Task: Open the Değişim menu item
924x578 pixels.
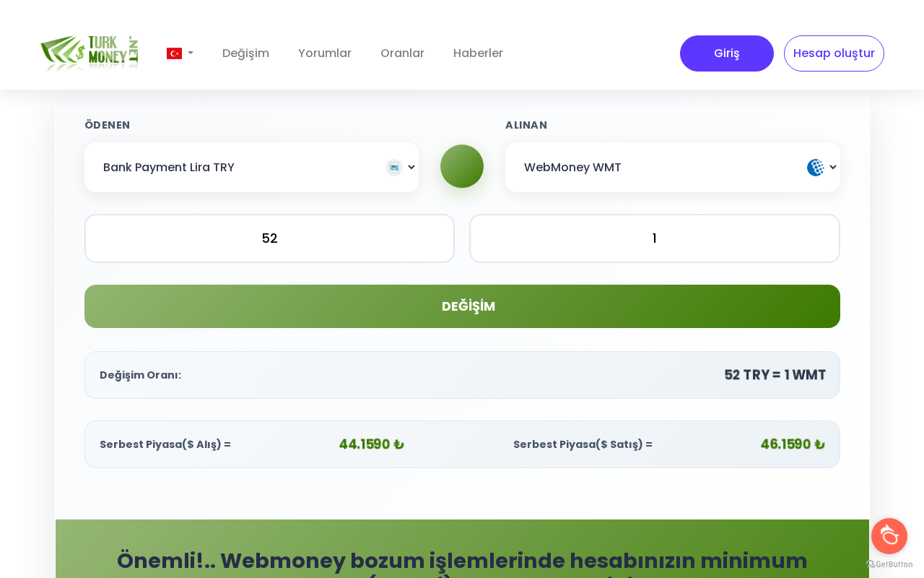Action: click(245, 53)
